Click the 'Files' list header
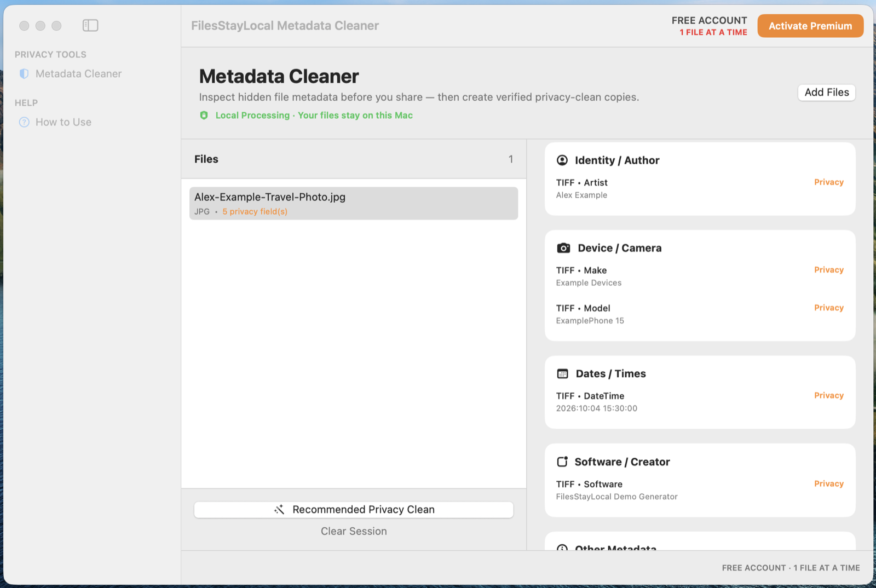This screenshot has width=876, height=588. (206, 159)
